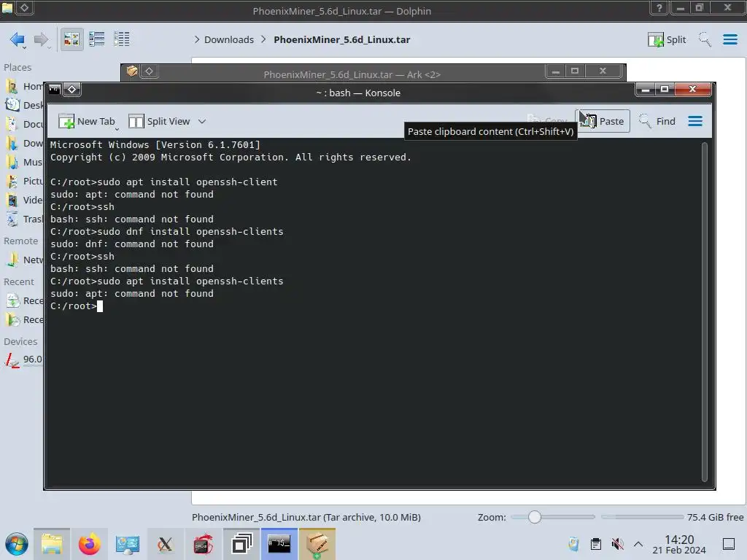Select the 96.0 device in Places
The width and height of the screenshot is (747, 560).
24,359
